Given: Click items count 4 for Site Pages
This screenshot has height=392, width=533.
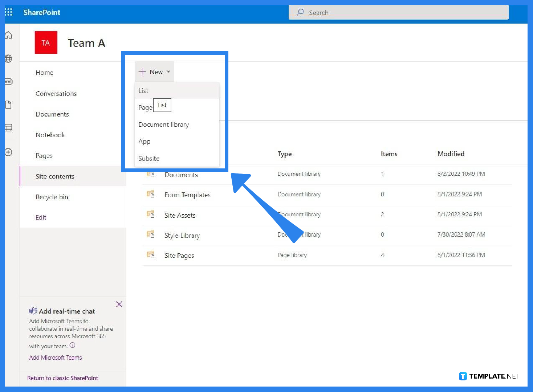Looking at the screenshot, I should [382, 255].
